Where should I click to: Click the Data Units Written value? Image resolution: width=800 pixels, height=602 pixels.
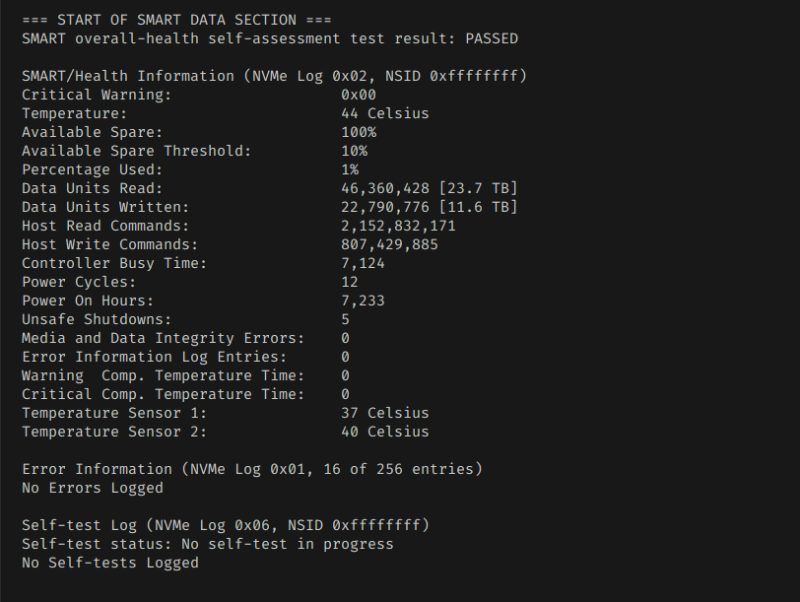428,207
